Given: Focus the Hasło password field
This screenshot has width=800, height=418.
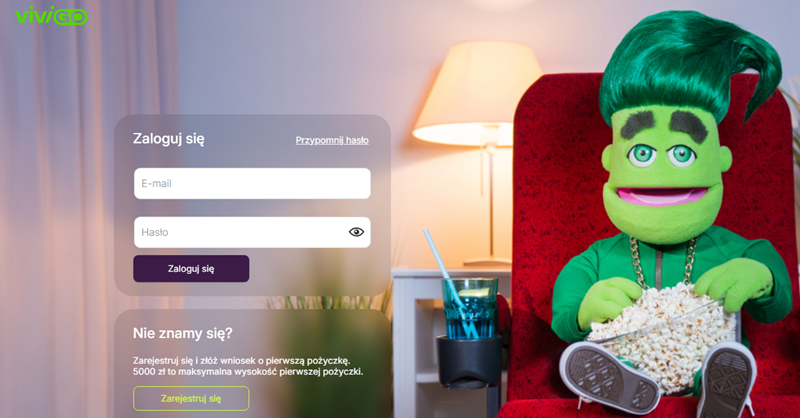Looking at the screenshot, I should (x=252, y=232).
